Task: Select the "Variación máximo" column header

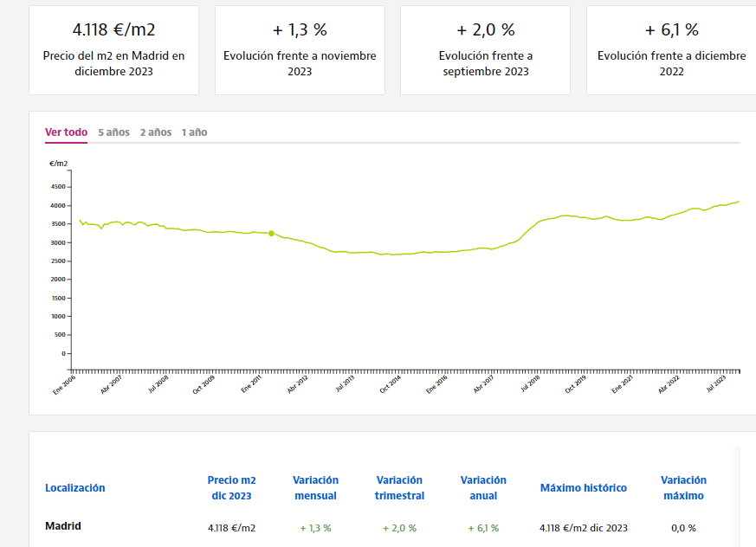Action: click(683, 488)
